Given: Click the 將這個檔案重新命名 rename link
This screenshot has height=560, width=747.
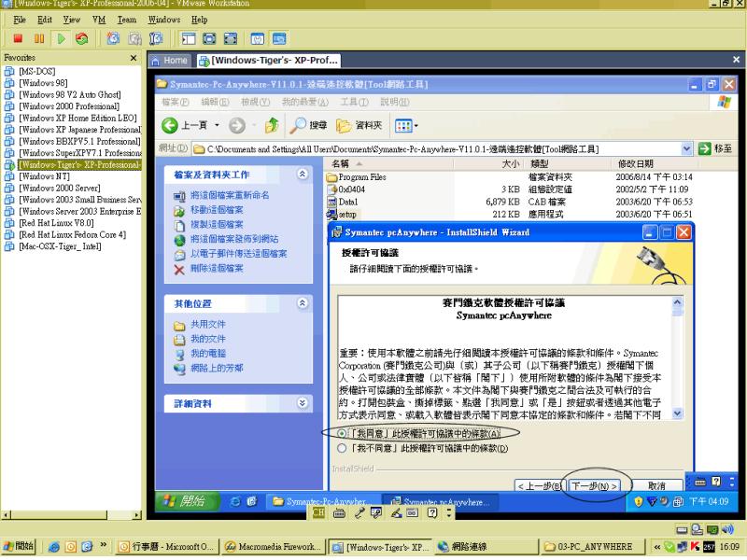Looking at the screenshot, I should [230, 195].
